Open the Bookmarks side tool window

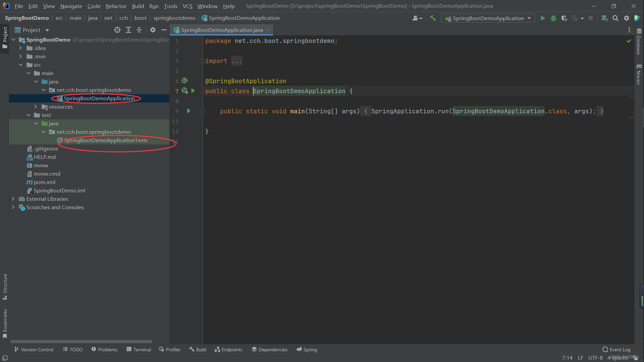coord(5,324)
